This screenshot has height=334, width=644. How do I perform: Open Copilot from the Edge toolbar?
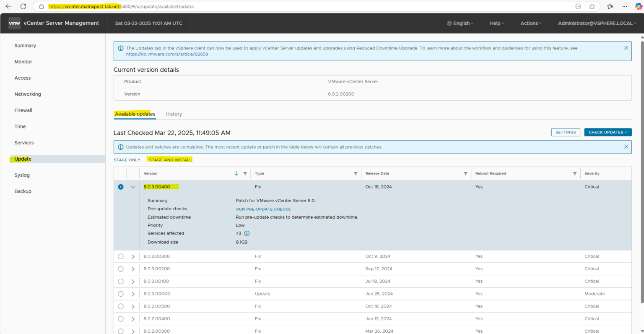639,6
